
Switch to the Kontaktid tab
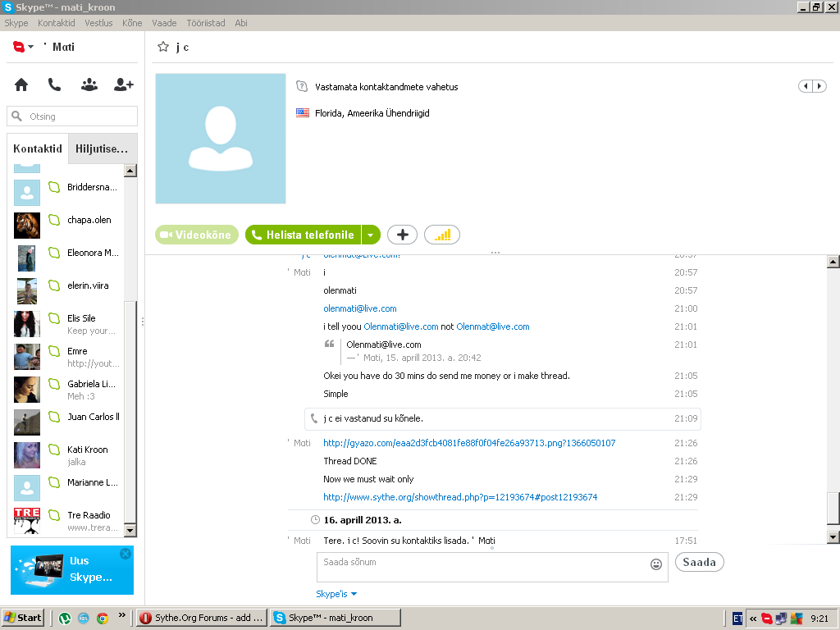click(38, 148)
